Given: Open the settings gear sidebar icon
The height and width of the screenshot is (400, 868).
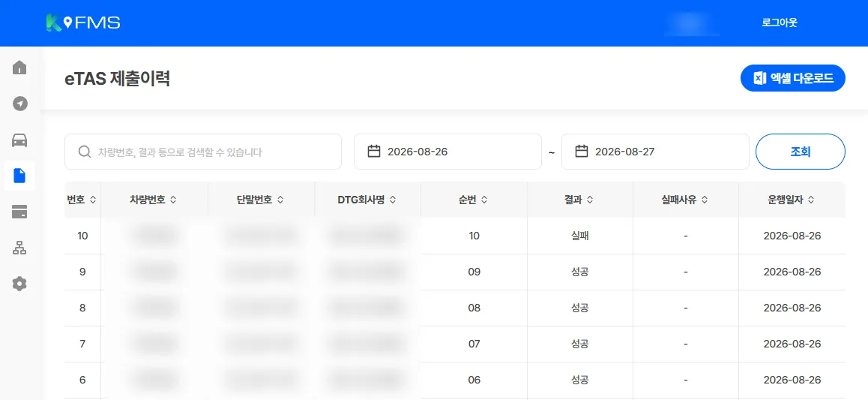Looking at the screenshot, I should 19,284.
